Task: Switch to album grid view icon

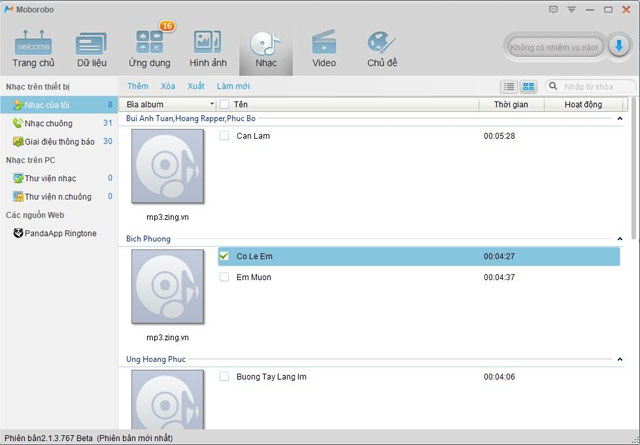Action: pyautogui.click(x=529, y=87)
